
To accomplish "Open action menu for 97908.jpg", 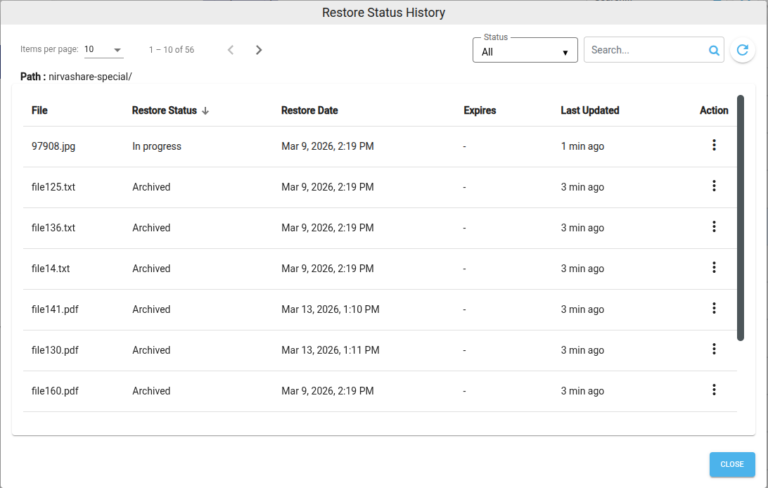I will tap(714, 145).
